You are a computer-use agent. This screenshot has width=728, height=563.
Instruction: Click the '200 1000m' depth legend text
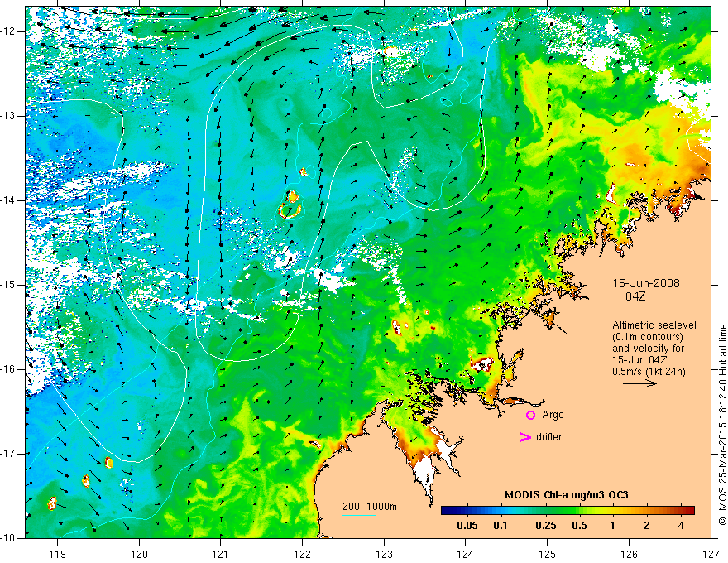click(370, 507)
